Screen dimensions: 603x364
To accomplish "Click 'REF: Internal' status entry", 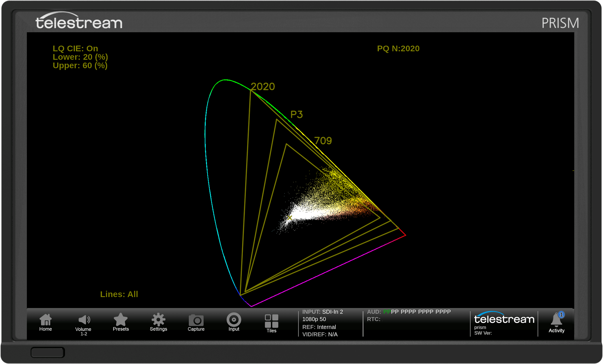I will click(x=319, y=327).
